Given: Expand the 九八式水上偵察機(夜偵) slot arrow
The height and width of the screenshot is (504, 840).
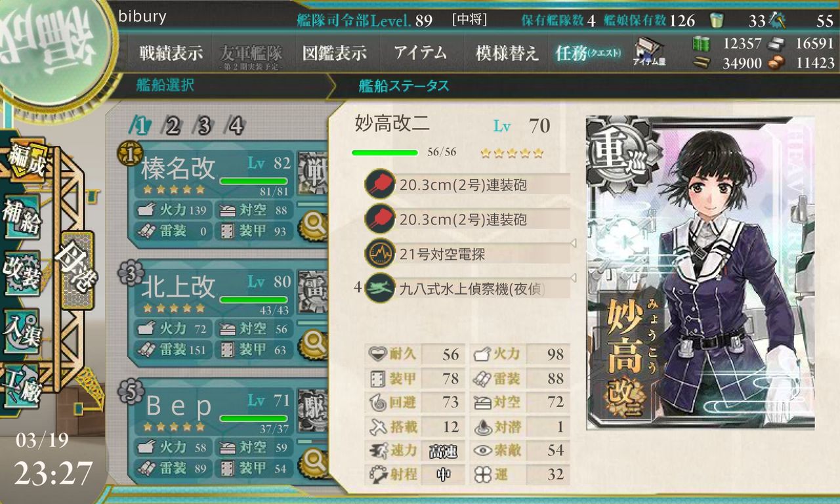Looking at the screenshot, I should point(573,279).
